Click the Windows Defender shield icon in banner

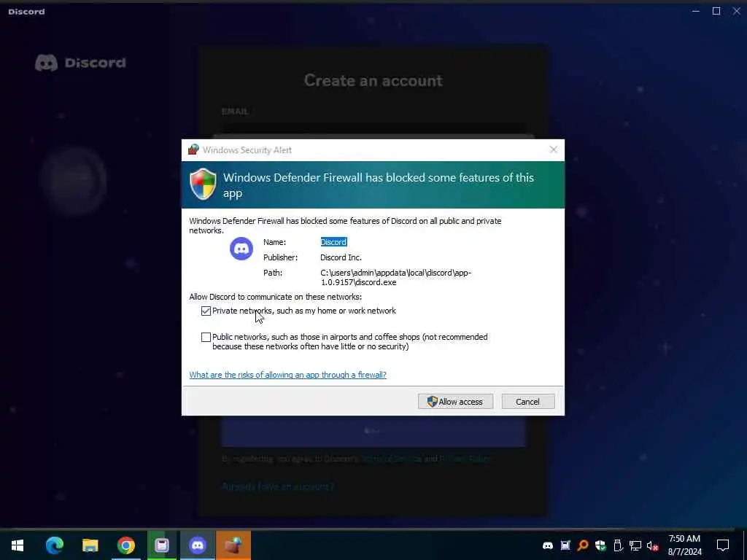click(203, 184)
